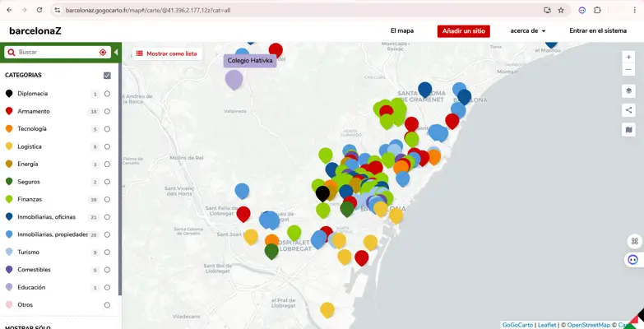Click the Tecnología orange marker in list

9,129
